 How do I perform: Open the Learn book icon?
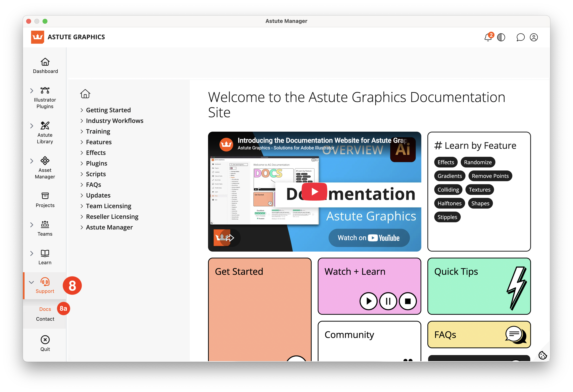(x=45, y=253)
